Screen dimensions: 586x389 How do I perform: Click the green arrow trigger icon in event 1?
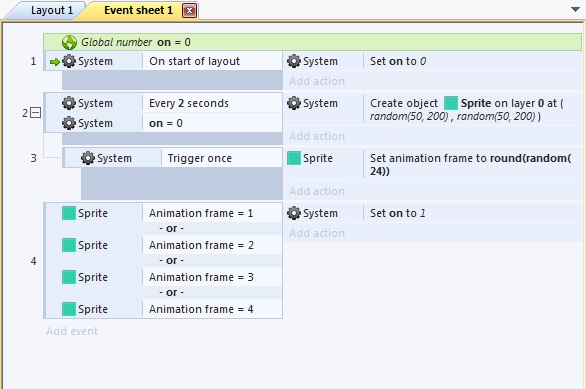click(x=55, y=62)
